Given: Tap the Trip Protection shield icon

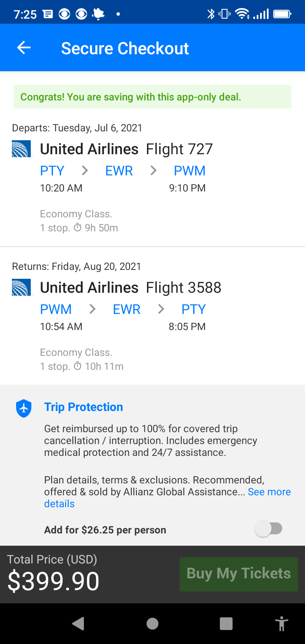Looking at the screenshot, I should tap(24, 408).
